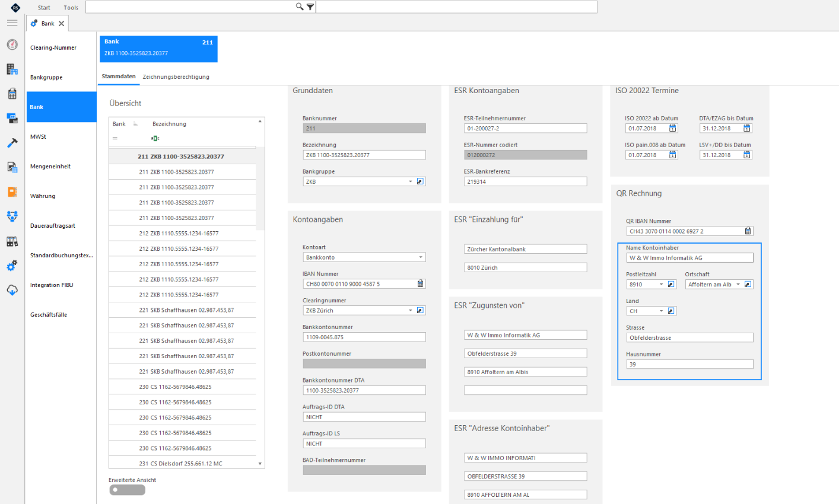
Task: Open the blue gears settings module
Action: click(12, 266)
